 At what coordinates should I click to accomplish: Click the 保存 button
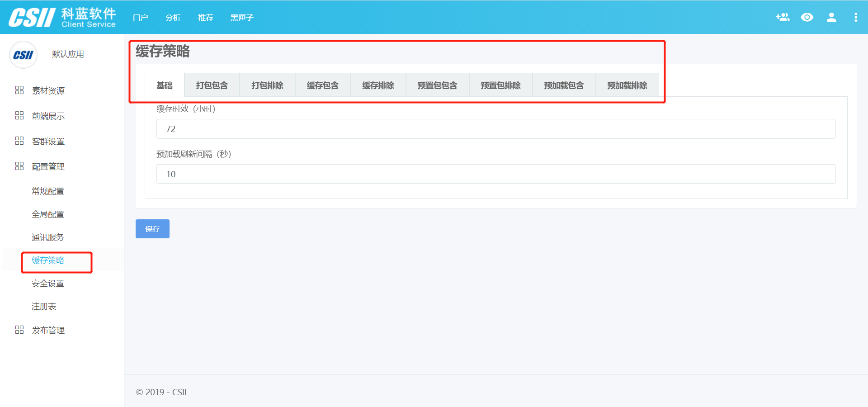[x=152, y=229]
